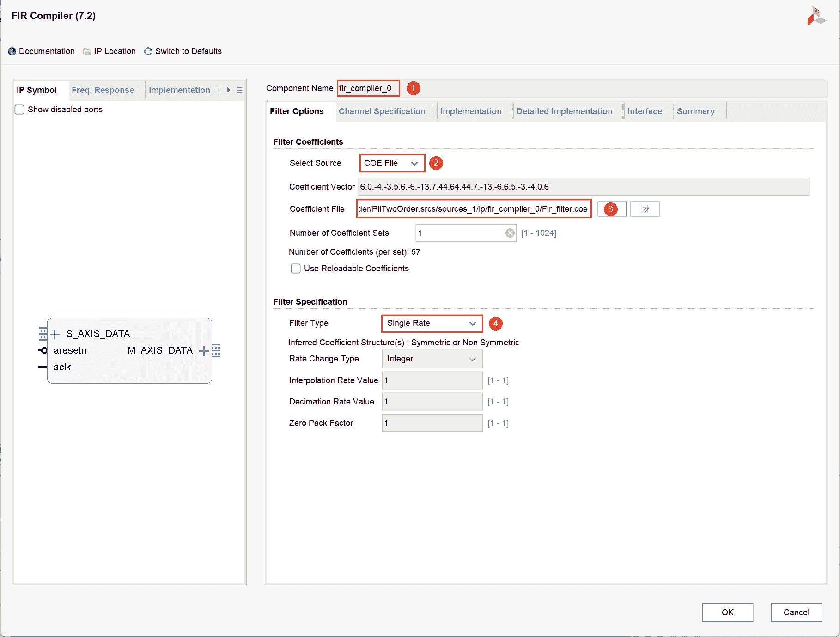Click the Cancel button

[796, 612]
